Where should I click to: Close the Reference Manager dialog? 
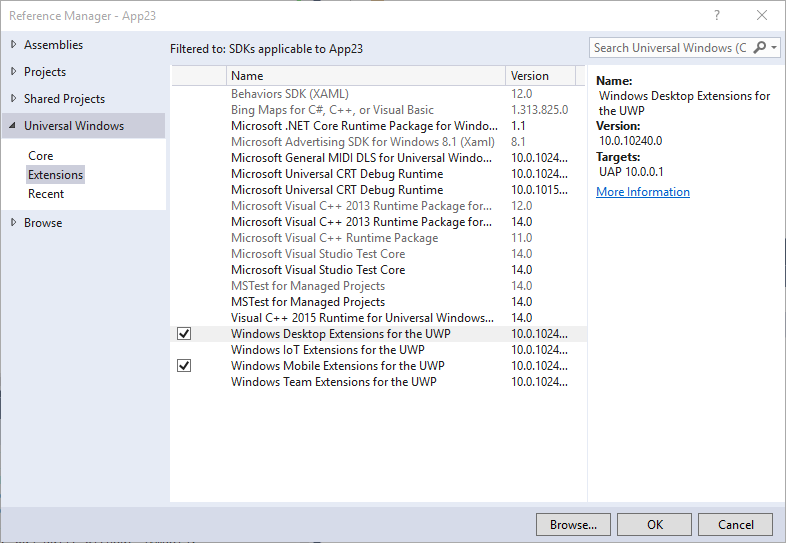pyautogui.click(x=762, y=16)
